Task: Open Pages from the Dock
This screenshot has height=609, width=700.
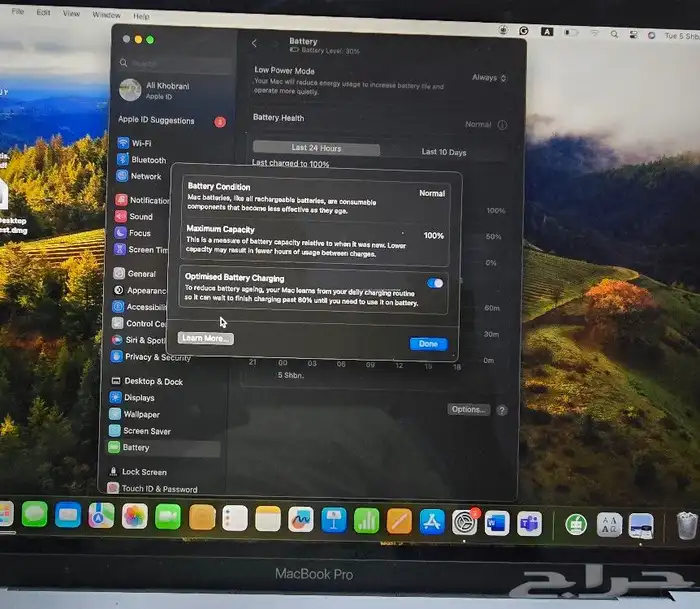Action: 399,521
